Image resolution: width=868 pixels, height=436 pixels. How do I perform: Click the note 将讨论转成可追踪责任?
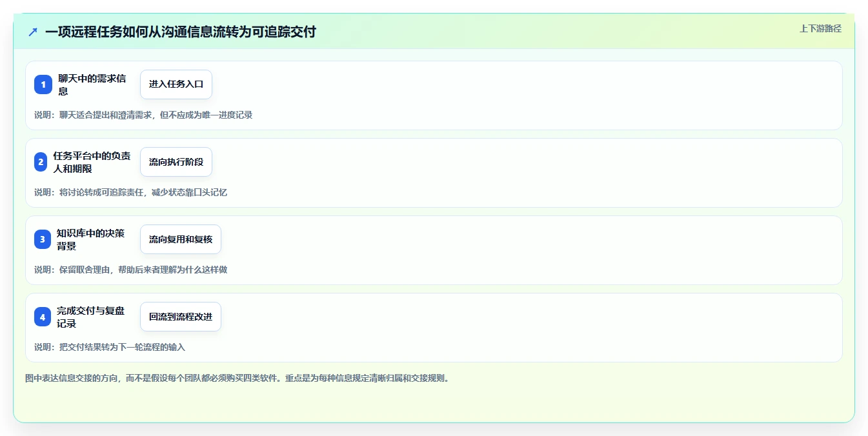[x=130, y=192]
